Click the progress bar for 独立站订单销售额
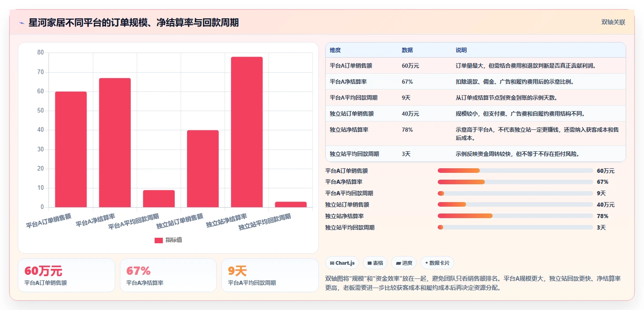 tap(515, 205)
